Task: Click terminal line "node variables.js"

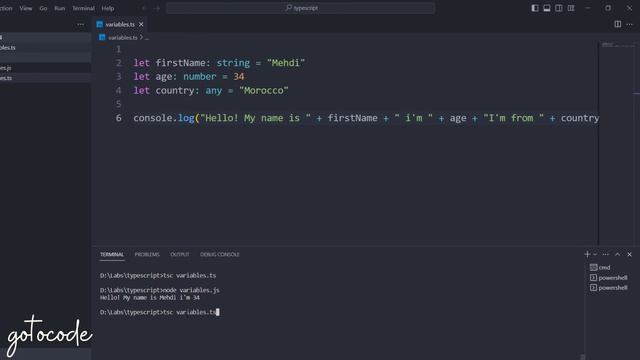Action: click(190, 290)
